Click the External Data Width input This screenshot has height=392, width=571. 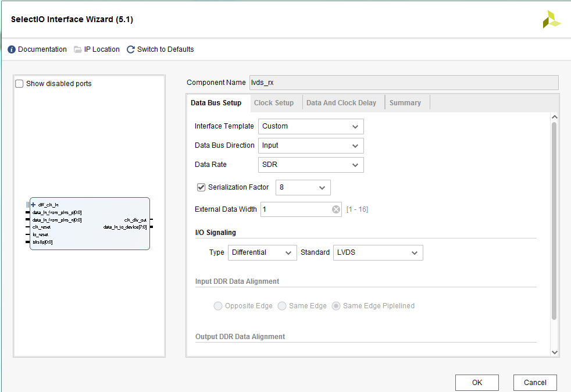tap(301, 209)
